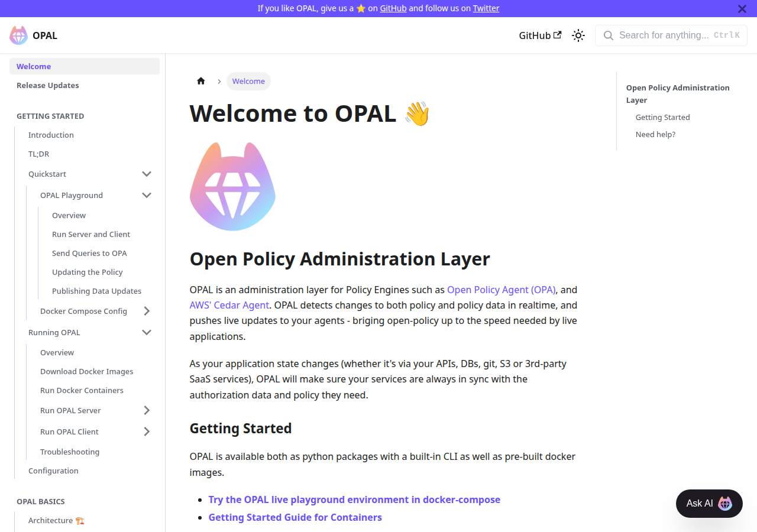
Task: Open Run Server and Client page
Action: tap(102, 234)
